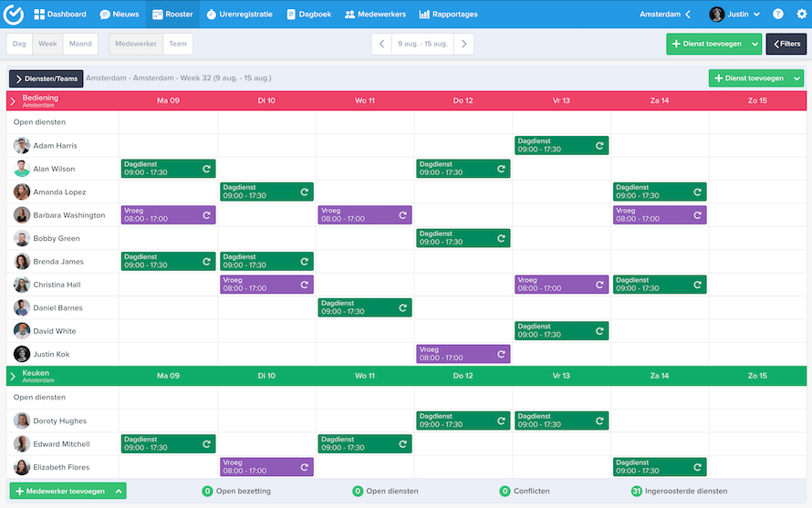Switch to Dag view
The height and width of the screenshot is (508, 812).
click(x=19, y=44)
